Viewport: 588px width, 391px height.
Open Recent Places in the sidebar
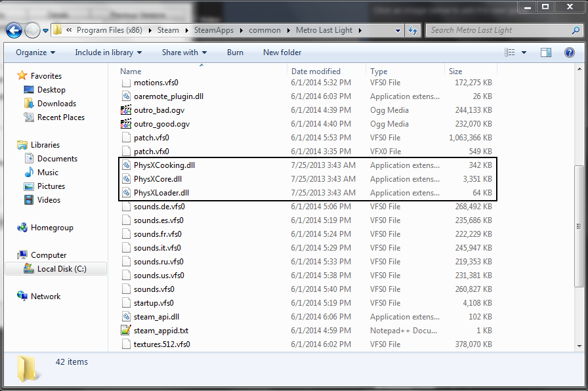point(61,117)
